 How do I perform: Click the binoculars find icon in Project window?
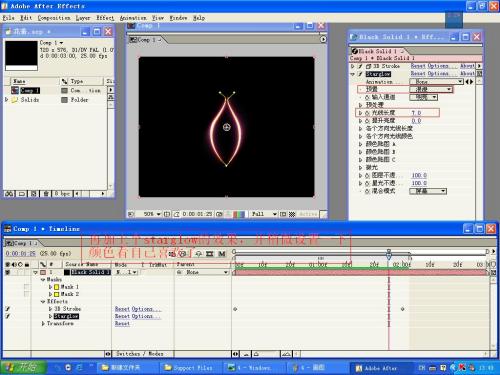[x=9, y=193]
